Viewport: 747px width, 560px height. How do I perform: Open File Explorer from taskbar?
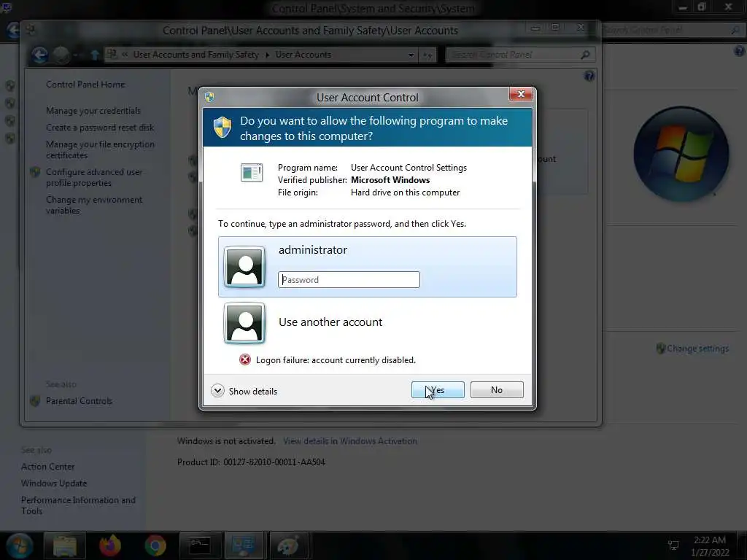pyautogui.click(x=65, y=545)
